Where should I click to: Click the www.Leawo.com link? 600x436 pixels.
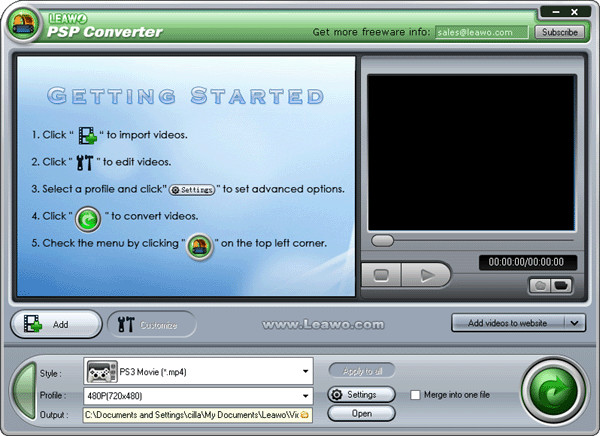[323, 325]
